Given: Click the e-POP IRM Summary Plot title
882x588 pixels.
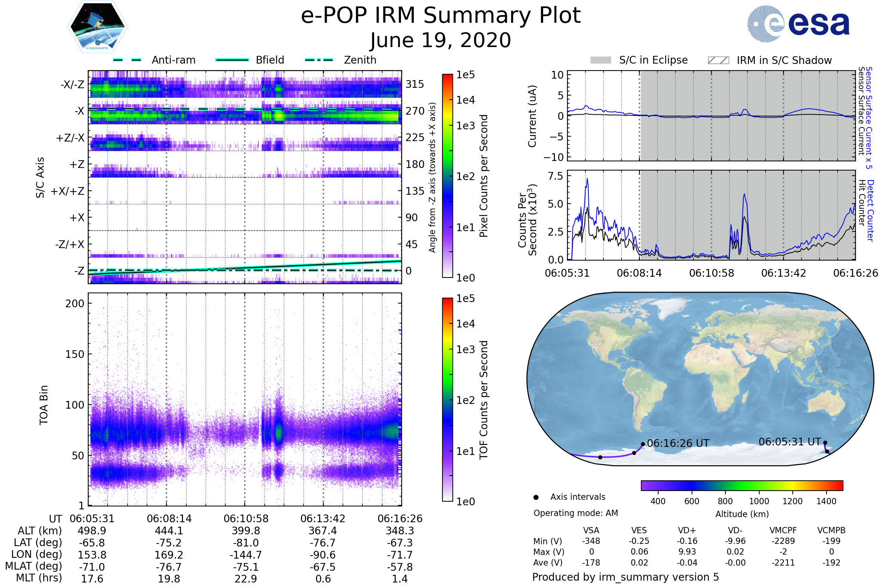Looking at the screenshot, I should pos(441,16).
